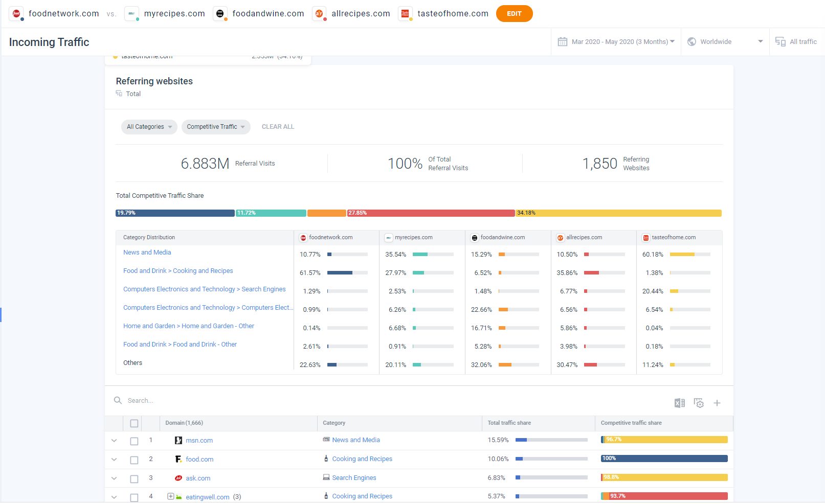Open the All Categories filter dropdown
Image resolution: width=825 pixels, height=504 pixels.
(149, 127)
